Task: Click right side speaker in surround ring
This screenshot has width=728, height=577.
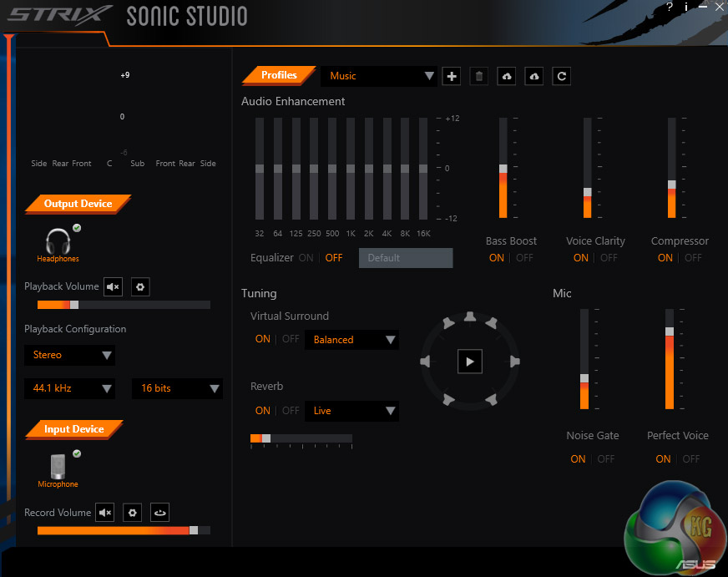Action: coord(514,362)
